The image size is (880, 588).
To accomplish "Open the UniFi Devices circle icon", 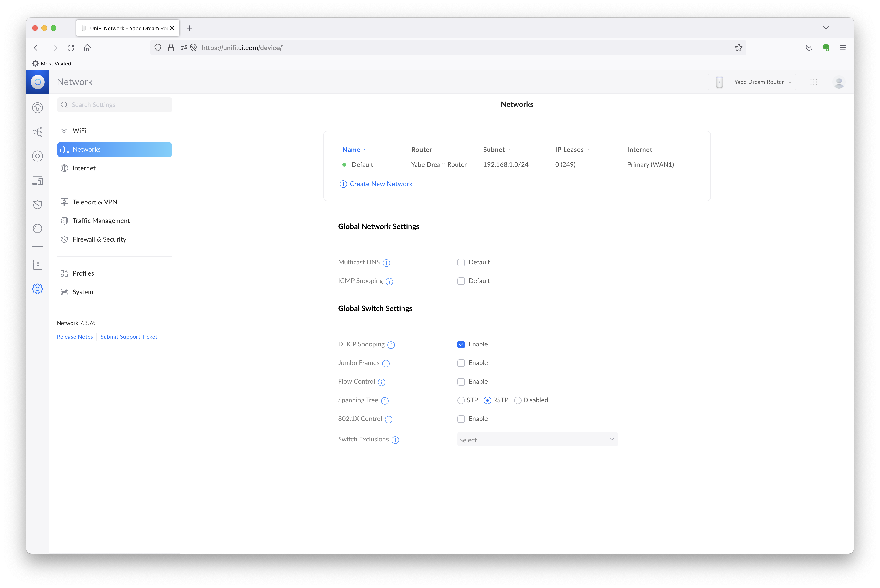I will pos(38,156).
